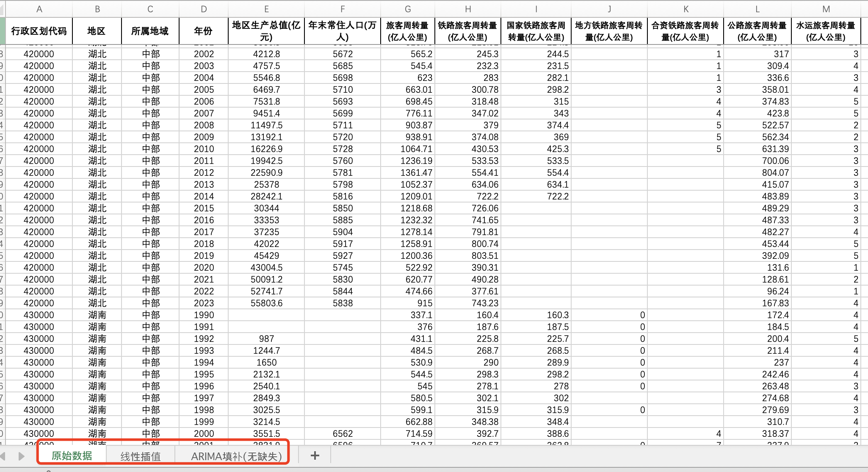Screen dimensions: 868x472
Task: Click the 行政区划代码 header cell
Action: point(39,31)
